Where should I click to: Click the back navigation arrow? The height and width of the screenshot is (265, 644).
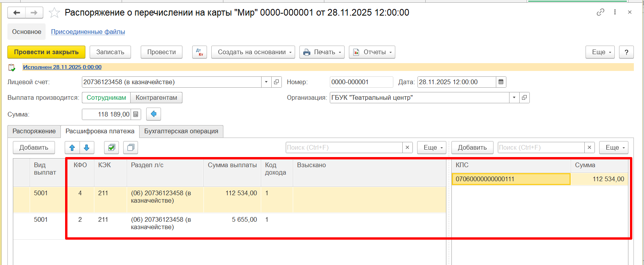pyautogui.click(x=17, y=13)
